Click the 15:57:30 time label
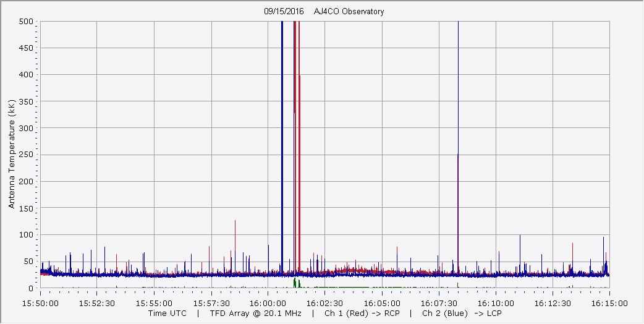 (x=211, y=304)
